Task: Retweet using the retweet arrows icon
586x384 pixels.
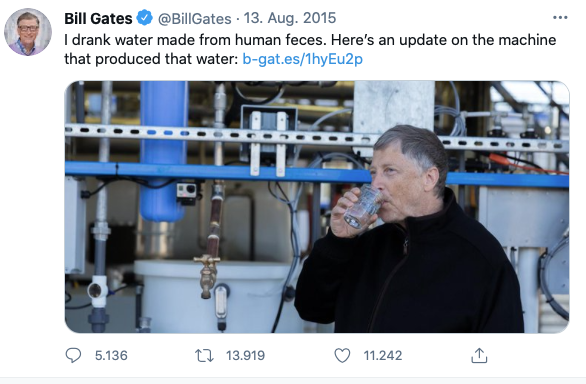Action: click(x=204, y=356)
